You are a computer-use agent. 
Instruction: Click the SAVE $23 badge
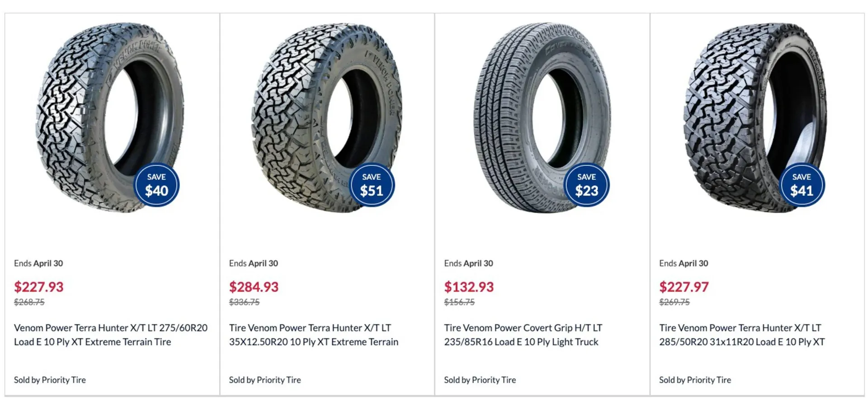pyautogui.click(x=586, y=185)
